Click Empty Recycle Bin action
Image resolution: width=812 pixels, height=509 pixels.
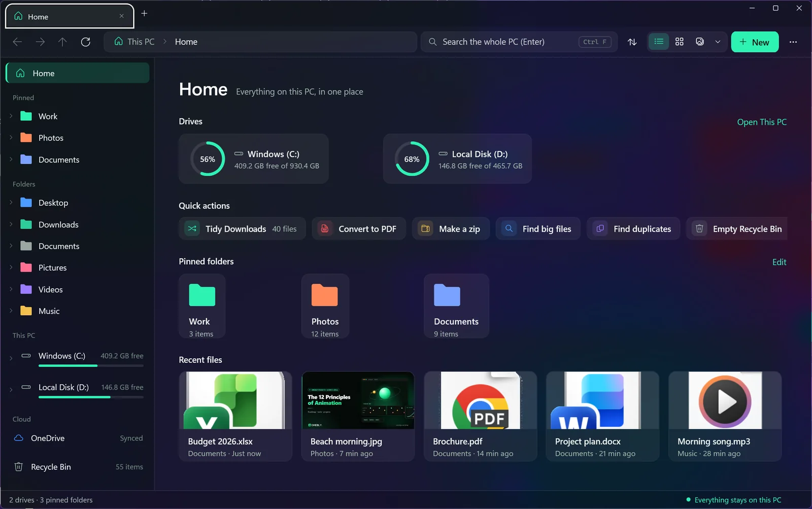737,229
